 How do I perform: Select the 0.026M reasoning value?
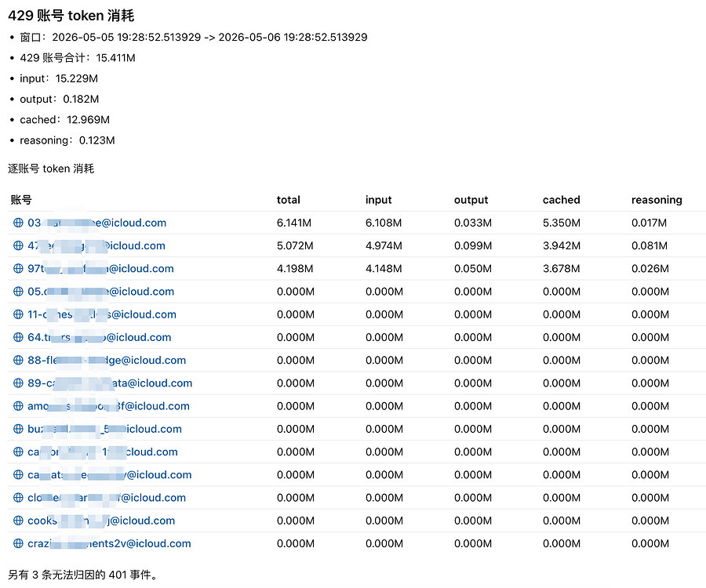coord(650,269)
